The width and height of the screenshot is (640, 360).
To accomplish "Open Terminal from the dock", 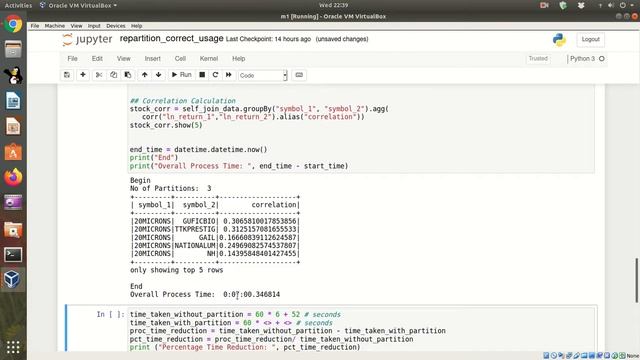I will pos(13,255).
